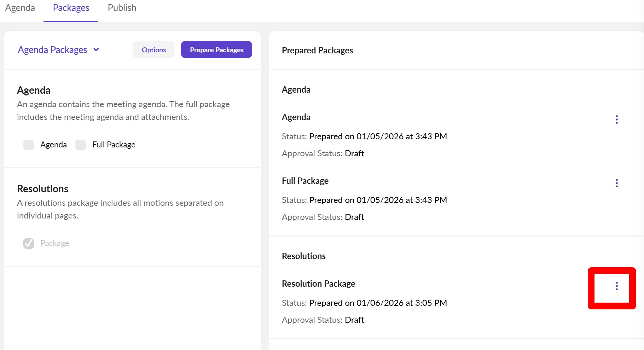Click the Full Package checkbox label text
Viewport: 644px width, 350px height.
tap(114, 145)
